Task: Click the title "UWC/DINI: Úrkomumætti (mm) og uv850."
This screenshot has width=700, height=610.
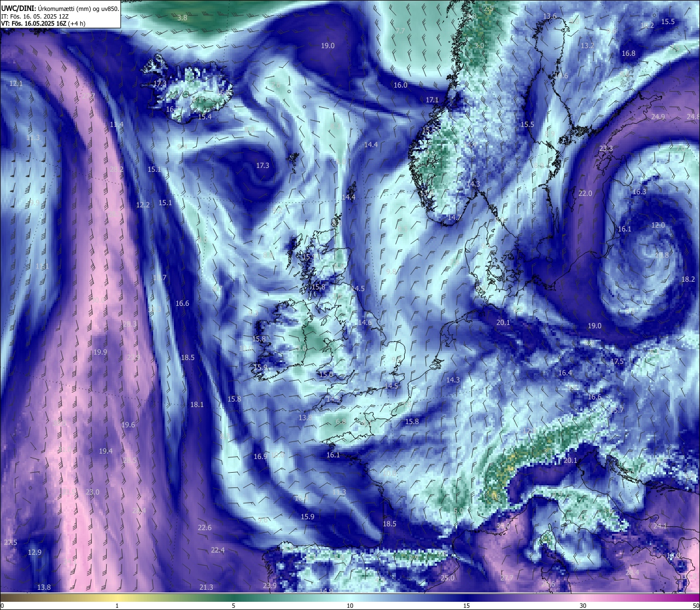Action: 60,9
